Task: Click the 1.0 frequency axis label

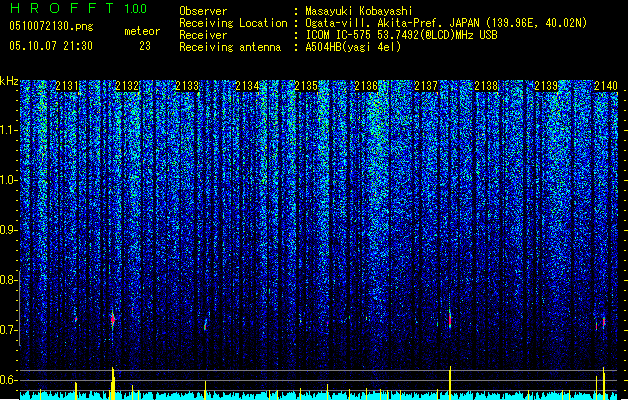Action: [9, 180]
